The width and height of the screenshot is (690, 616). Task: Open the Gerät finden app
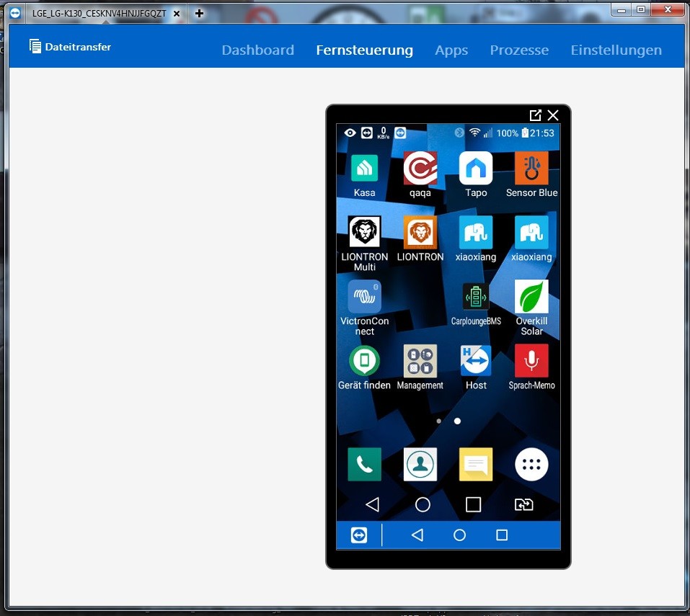[x=364, y=360]
